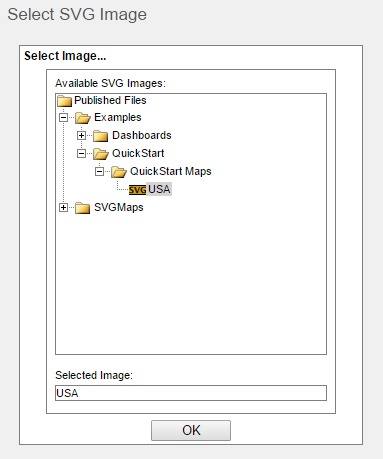This screenshot has width=383, height=459.
Task: Select the QuickStart Maps label
Action: pyautogui.click(x=171, y=171)
